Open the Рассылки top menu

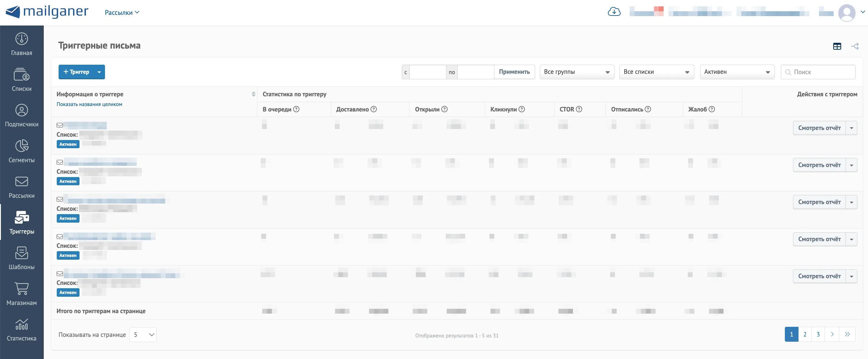click(x=122, y=12)
